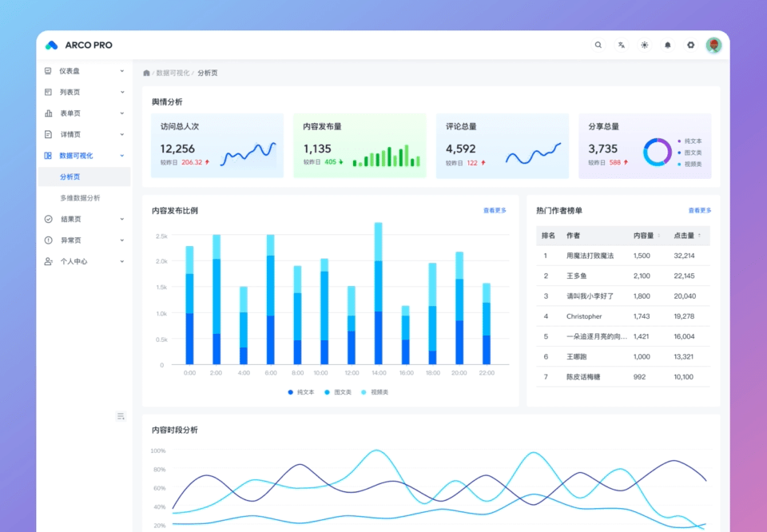The image size is (767, 532).
Task: Sort table by 内容量 column
Action: (x=646, y=236)
